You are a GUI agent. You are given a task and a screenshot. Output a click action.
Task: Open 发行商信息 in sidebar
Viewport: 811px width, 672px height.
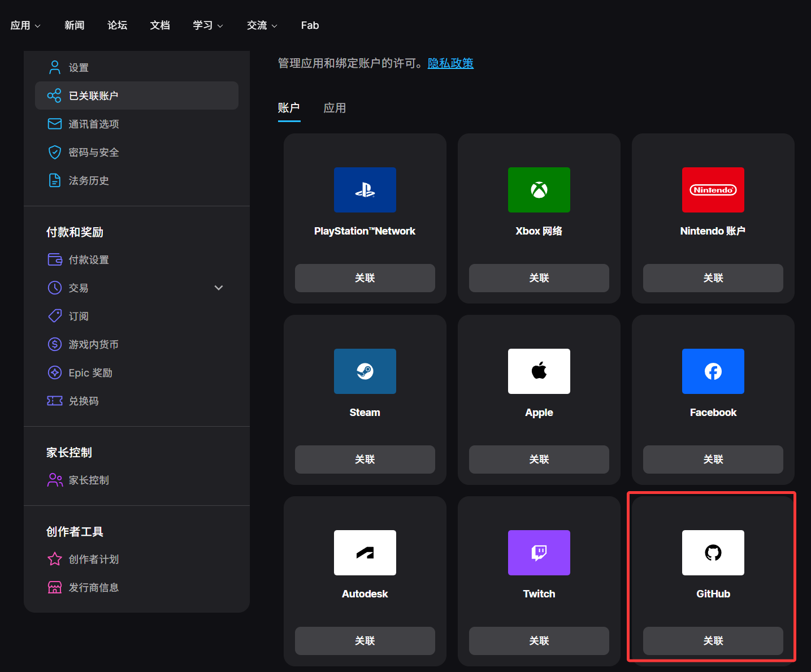[137, 587]
